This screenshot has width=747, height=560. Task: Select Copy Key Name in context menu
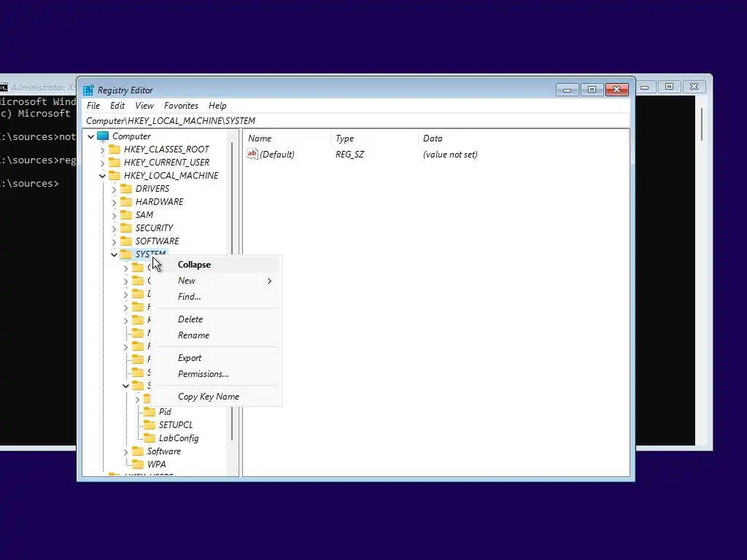[x=217, y=397]
